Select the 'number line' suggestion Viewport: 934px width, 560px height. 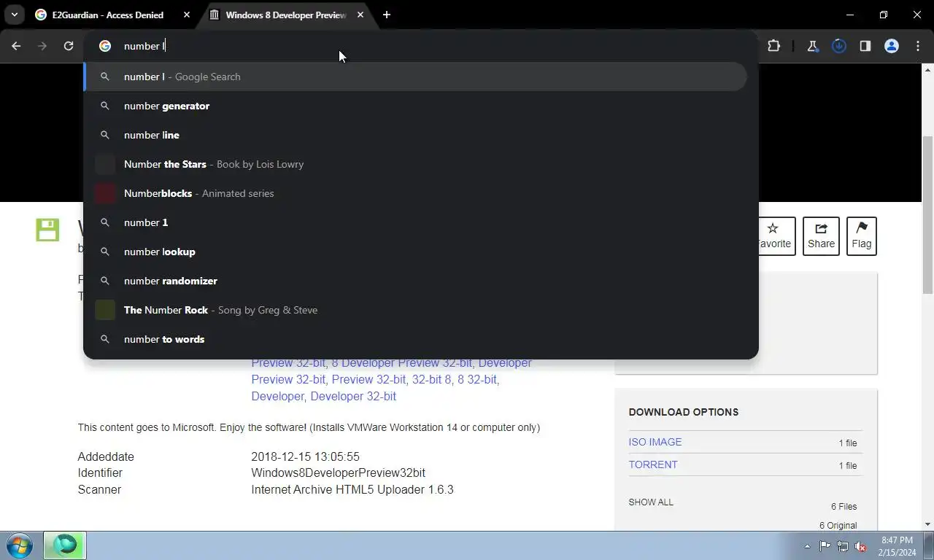click(x=415, y=135)
